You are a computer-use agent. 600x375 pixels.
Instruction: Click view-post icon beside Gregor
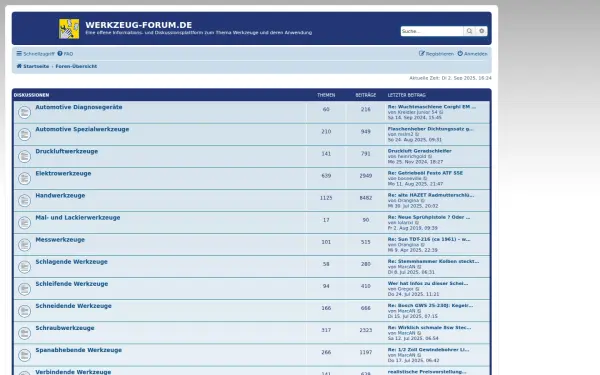point(417,289)
